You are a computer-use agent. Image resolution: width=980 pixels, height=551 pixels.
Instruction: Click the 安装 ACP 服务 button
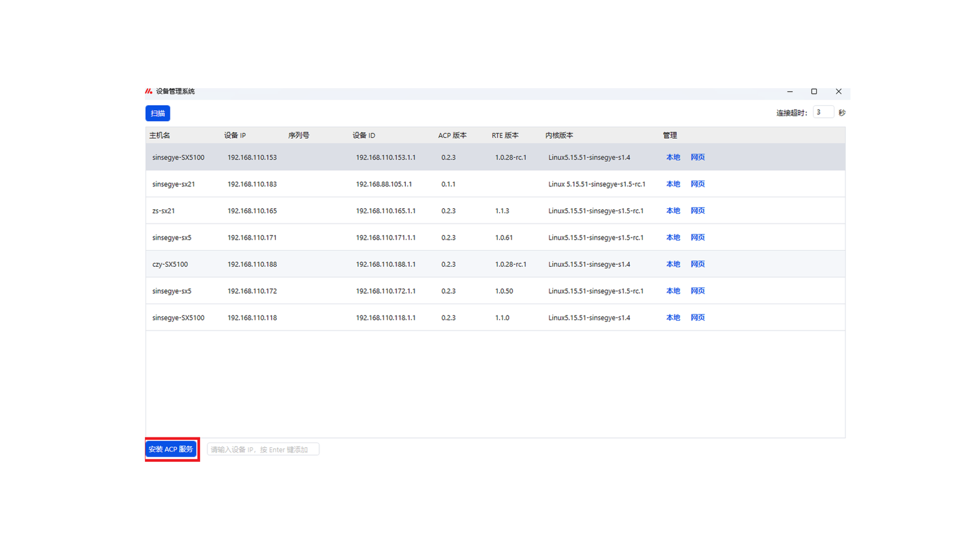[171, 449]
